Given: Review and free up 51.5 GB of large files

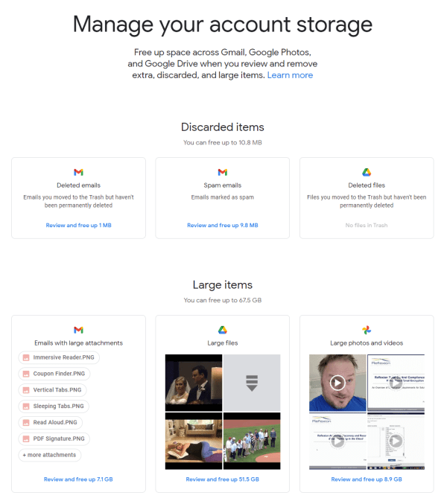Looking at the screenshot, I should pyautogui.click(x=222, y=479).
